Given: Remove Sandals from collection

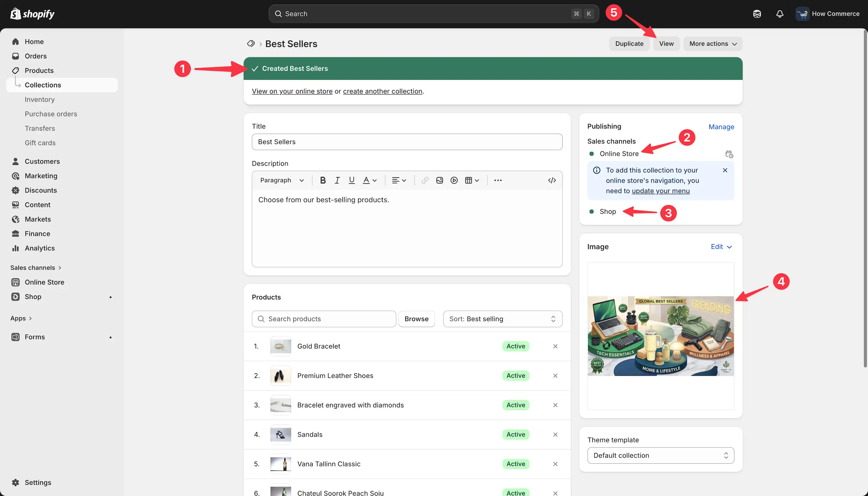Looking at the screenshot, I should 555,434.
